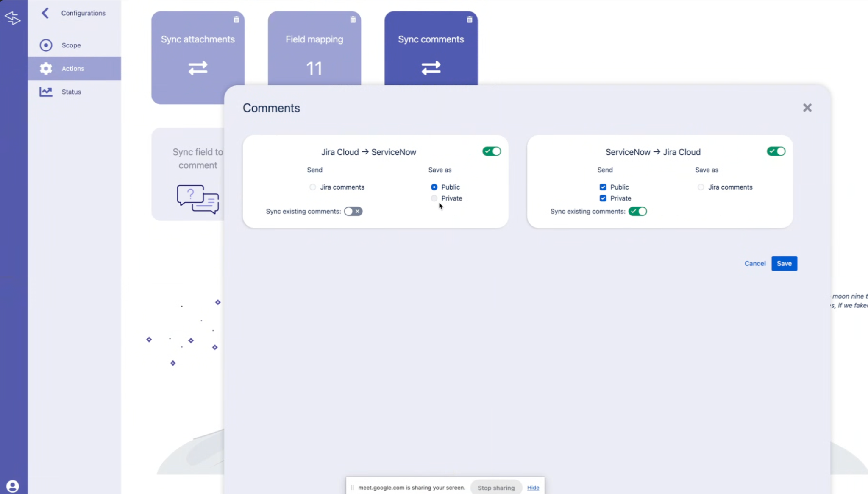Delete the Sync attachments card via trash icon
The width and height of the screenshot is (868, 494).
click(236, 20)
